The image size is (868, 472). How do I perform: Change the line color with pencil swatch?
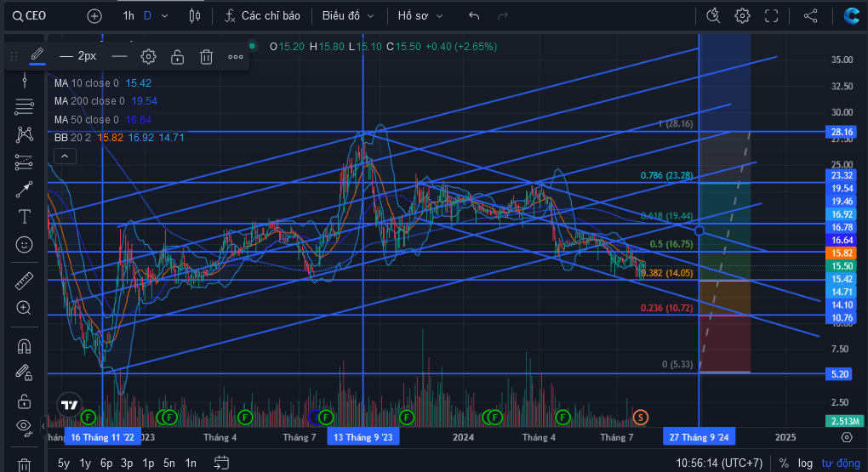[x=37, y=56]
